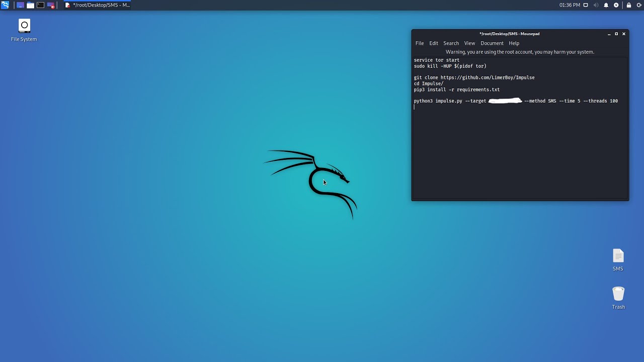Click the Mousepad title bar text
Viewport: 644px width, 362px height.
point(509,34)
